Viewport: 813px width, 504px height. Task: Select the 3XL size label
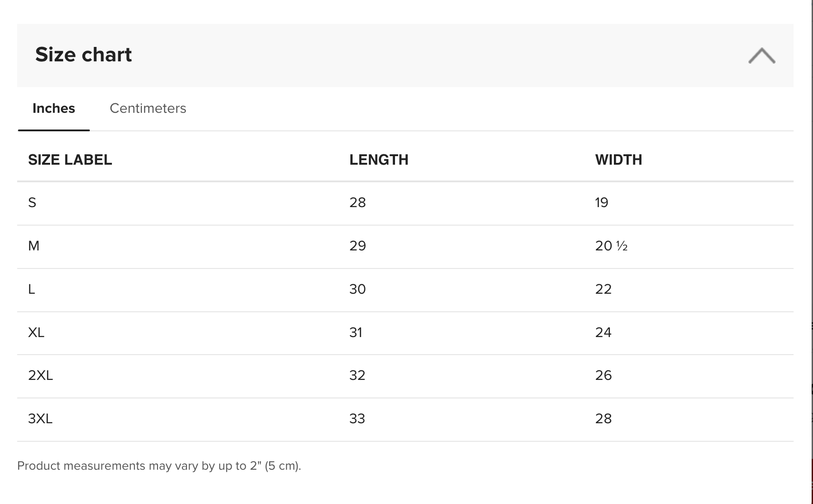pos(40,419)
